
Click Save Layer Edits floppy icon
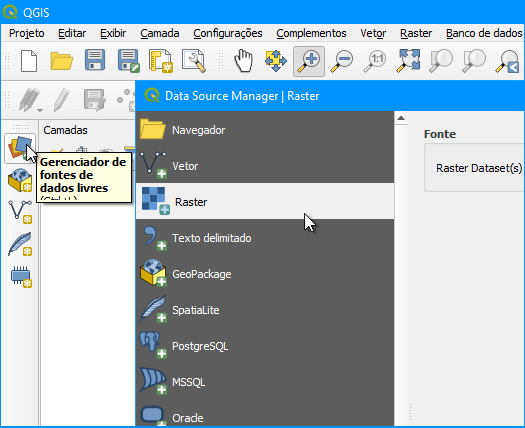tap(95, 100)
